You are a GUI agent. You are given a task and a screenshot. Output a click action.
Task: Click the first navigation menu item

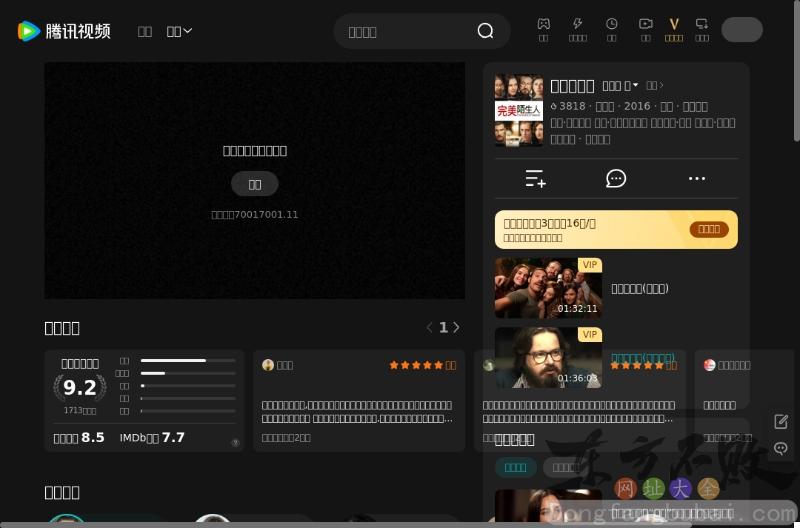click(x=145, y=31)
